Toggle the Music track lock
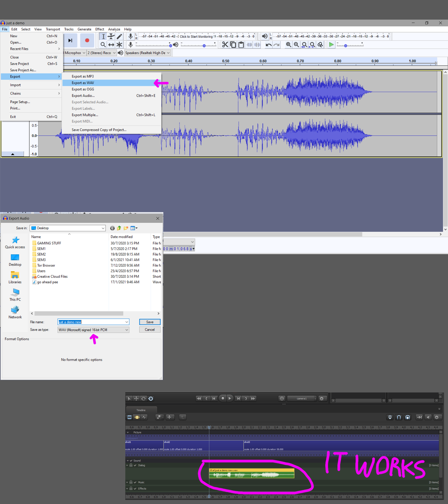The height and width of the screenshot is (504, 448). [x=131, y=482]
